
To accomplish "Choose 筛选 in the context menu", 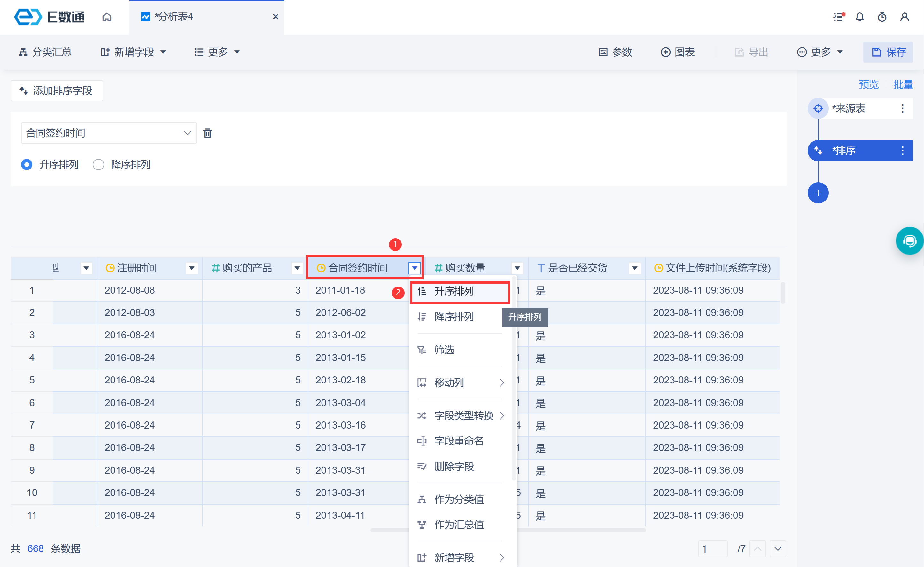I will point(444,349).
